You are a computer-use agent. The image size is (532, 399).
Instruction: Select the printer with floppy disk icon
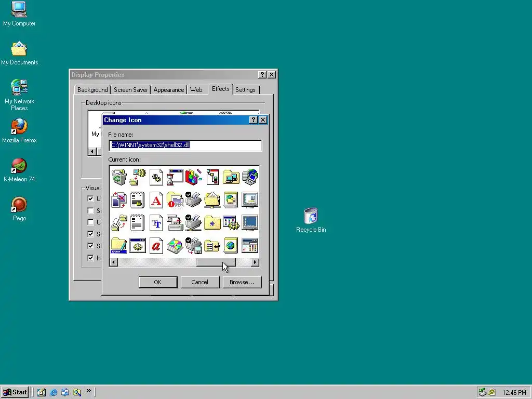pyautogui.click(x=193, y=246)
